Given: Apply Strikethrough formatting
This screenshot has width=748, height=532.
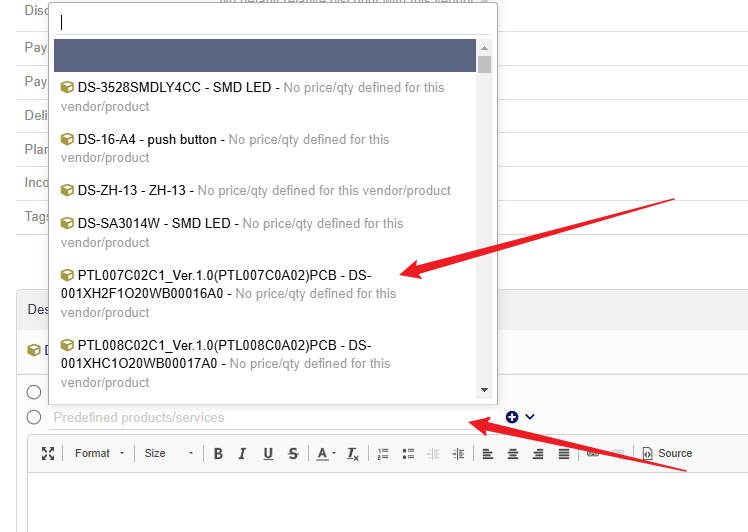Looking at the screenshot, I should (x=293, y=453).
